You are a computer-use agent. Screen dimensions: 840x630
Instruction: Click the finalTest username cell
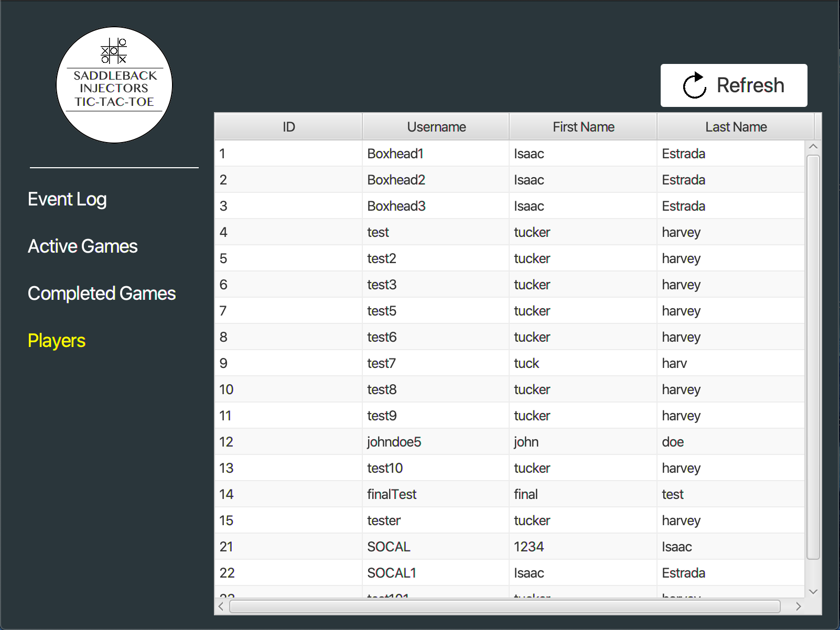pyautogui.click(x=392, y=494)
